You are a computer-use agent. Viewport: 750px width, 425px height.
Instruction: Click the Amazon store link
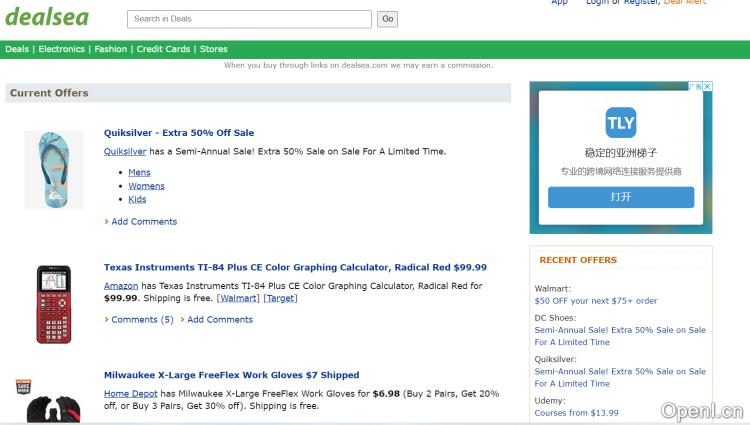click(x=121, y=286)
